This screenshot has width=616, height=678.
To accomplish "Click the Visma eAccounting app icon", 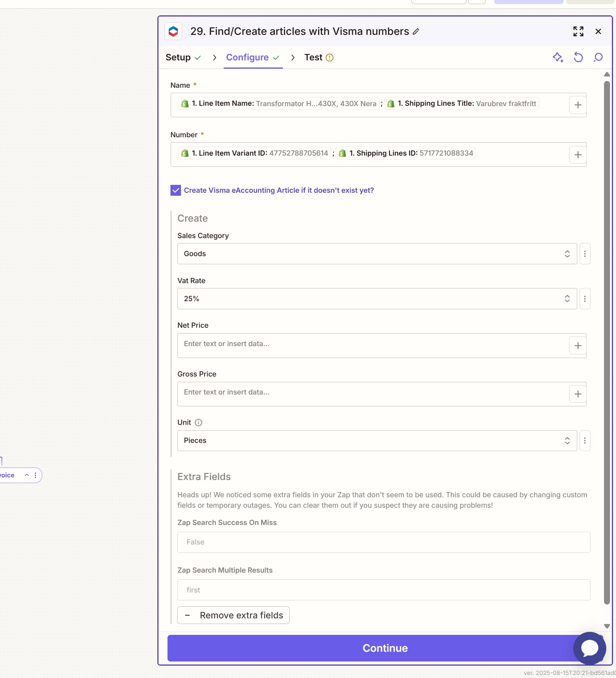I will [x=173, y=31].
